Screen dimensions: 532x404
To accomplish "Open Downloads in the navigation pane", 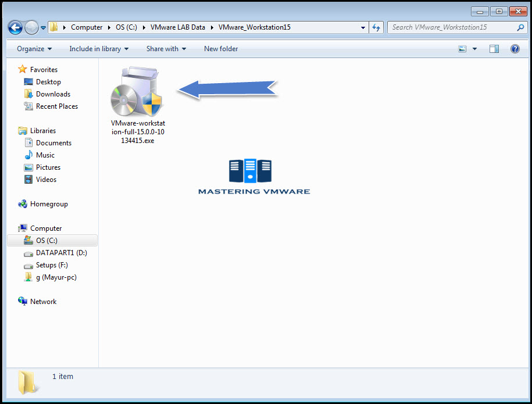I will coord(53,94).
